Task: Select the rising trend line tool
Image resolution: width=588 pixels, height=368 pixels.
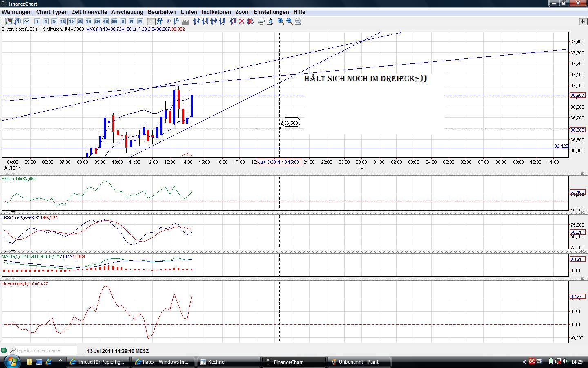Action: (196, 21)
